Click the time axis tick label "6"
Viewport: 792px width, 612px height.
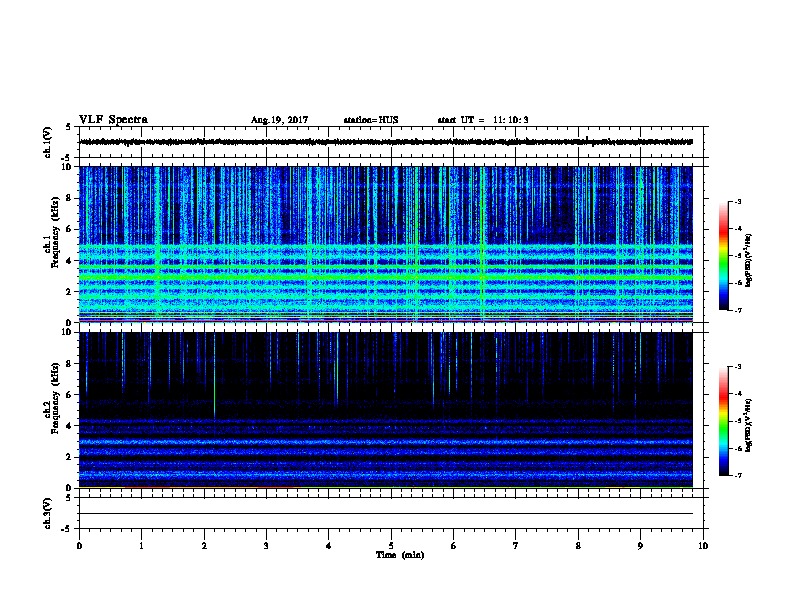click(x=454, y=546)
